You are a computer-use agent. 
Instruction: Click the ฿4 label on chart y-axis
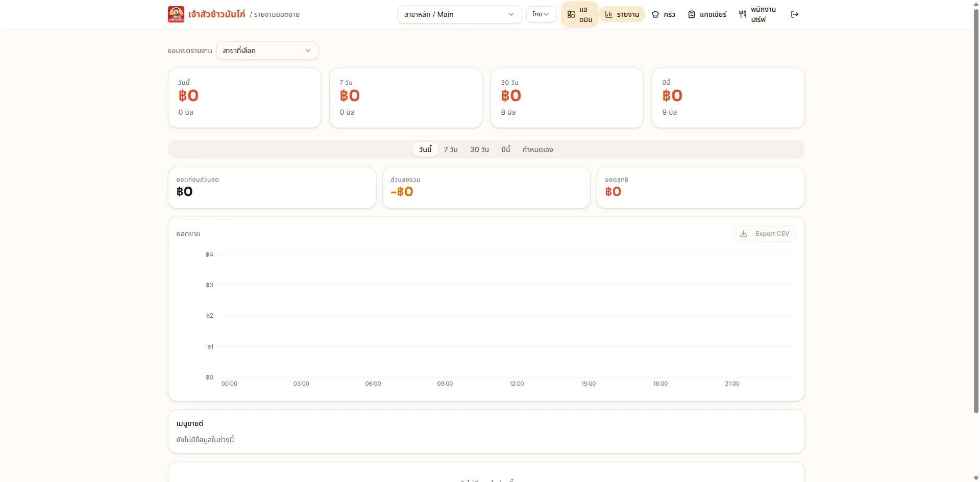click(x=210, y=255)
